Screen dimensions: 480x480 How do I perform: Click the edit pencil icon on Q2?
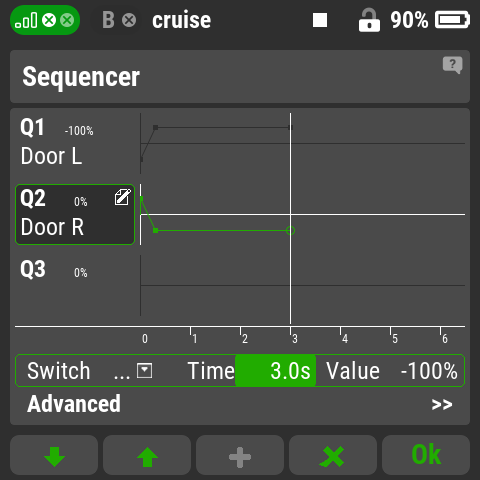(122, 197)
